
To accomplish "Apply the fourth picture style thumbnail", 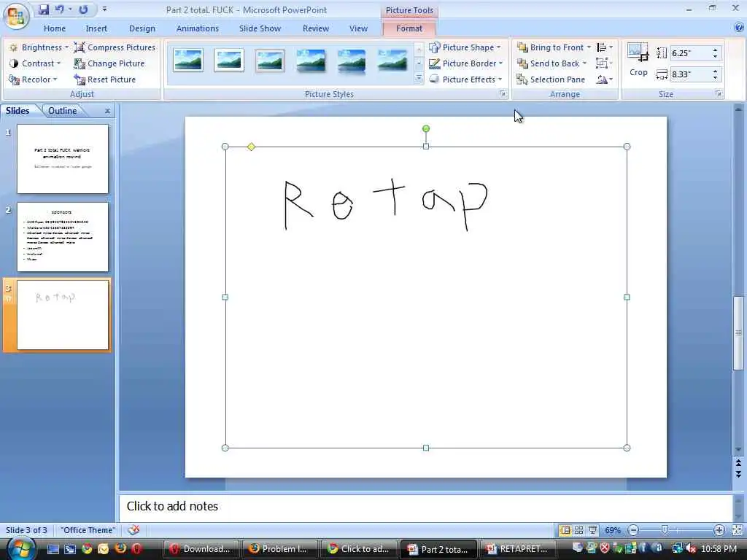I will (x=311, y=61).
